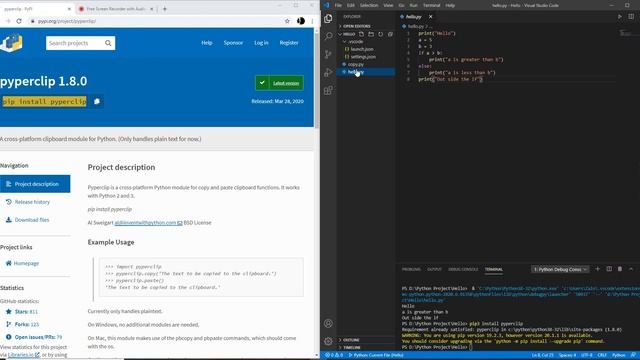Click the feedback icon in the status bar
The width and height of the screenshot is (640, 360).
(633, 355)
